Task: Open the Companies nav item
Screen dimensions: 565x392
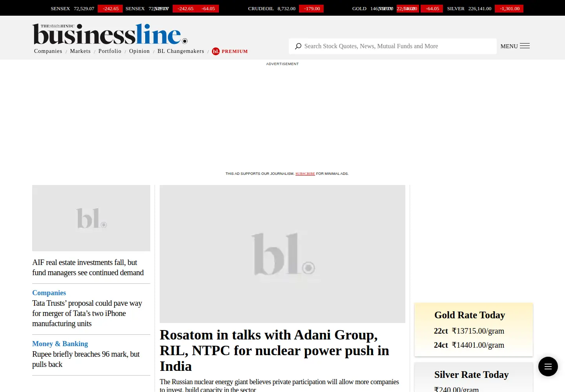Action: tap(48, 51)
